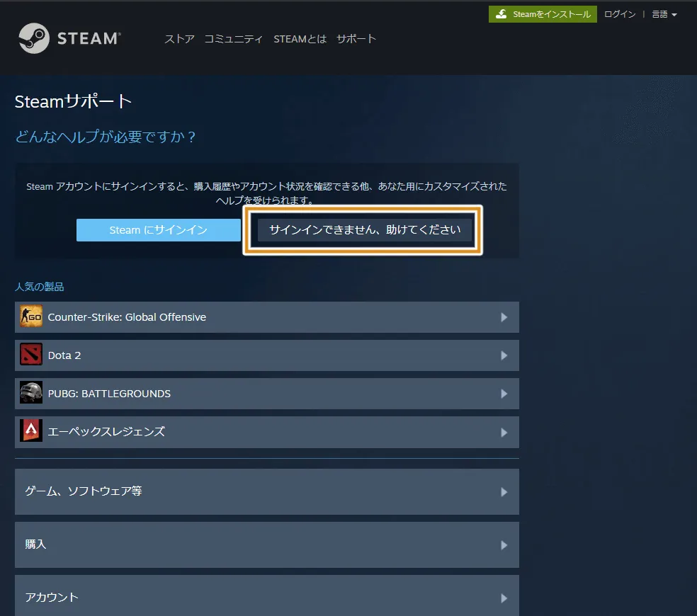Image resolution: width=697 pixels, height=616 pixels.
Task: Click the Steamをインストール button
Action: coord(543,13)
